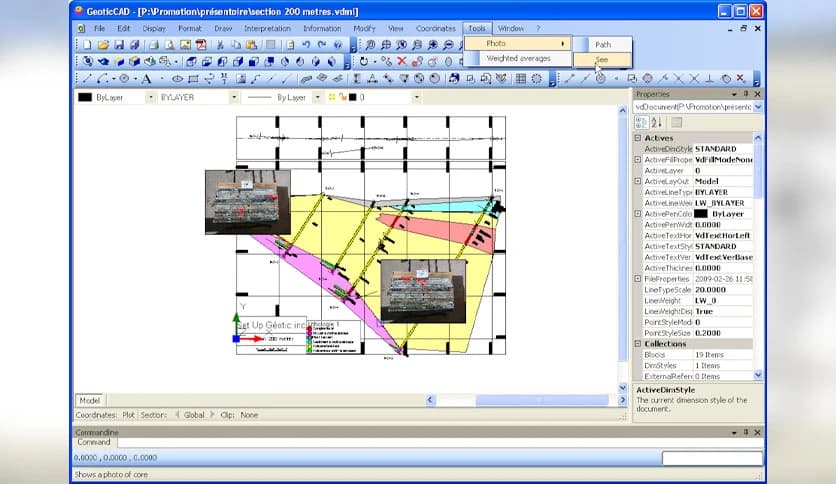Click the rotate arrow icon
The width and height of the screenshot is (836, 484).
364,61
